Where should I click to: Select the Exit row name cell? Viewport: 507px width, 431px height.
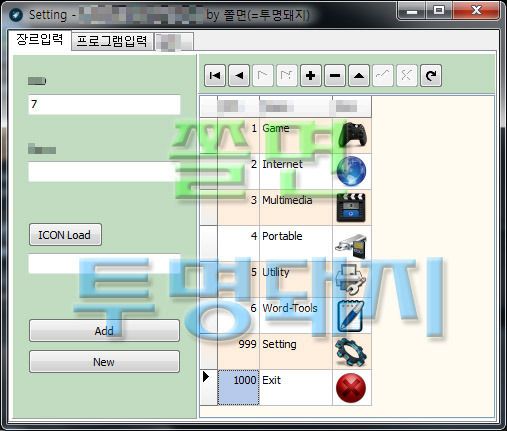click(x=296, y=388)
